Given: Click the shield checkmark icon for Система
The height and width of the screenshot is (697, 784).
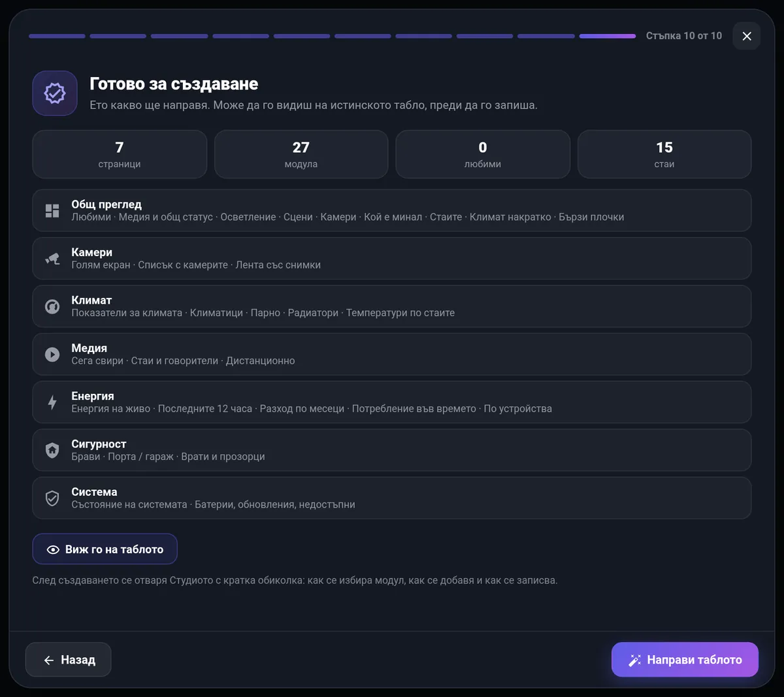Looking at the screenshot, I should (x=52, y=498).
